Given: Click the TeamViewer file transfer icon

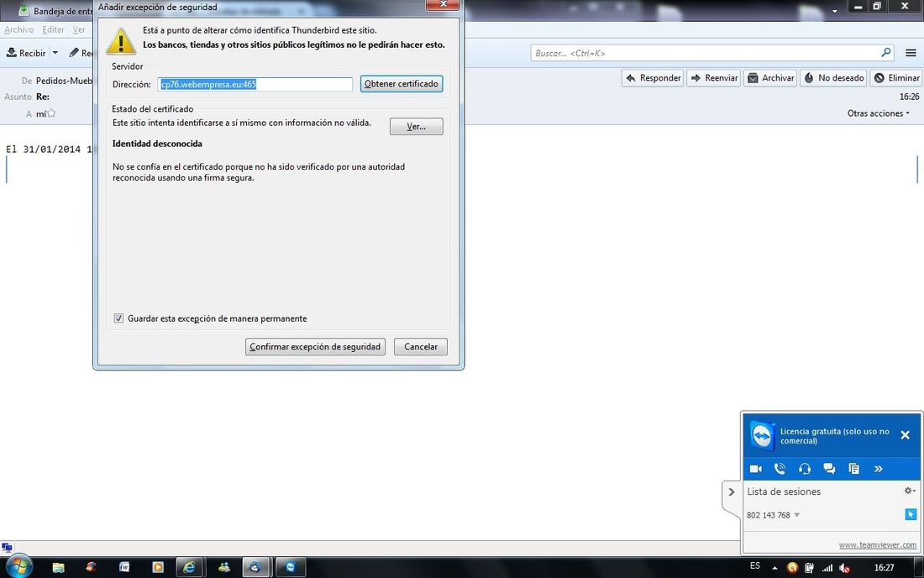Looking at the screenshot, I should coord(854,469).
